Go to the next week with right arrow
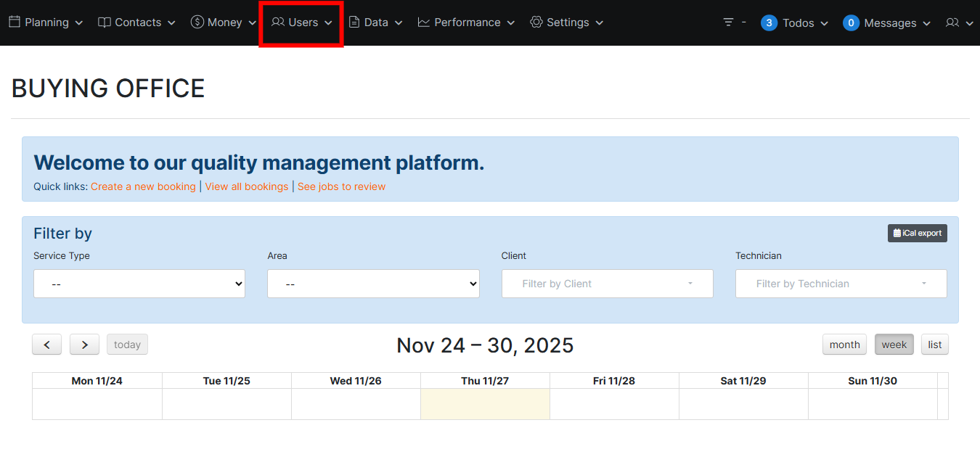 click(84, 345)
